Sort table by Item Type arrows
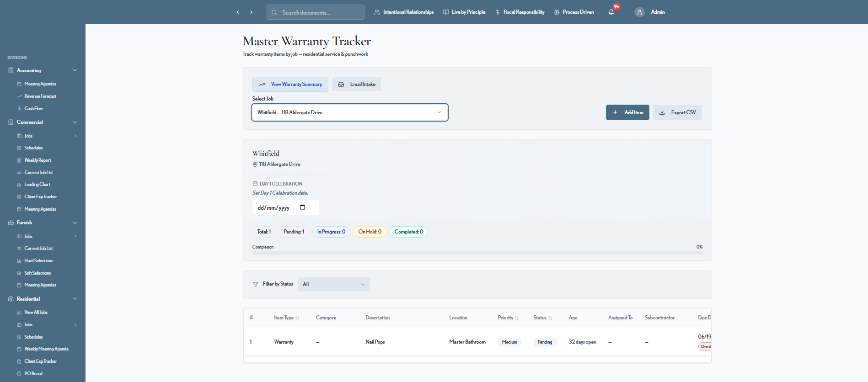 point(297,318)
